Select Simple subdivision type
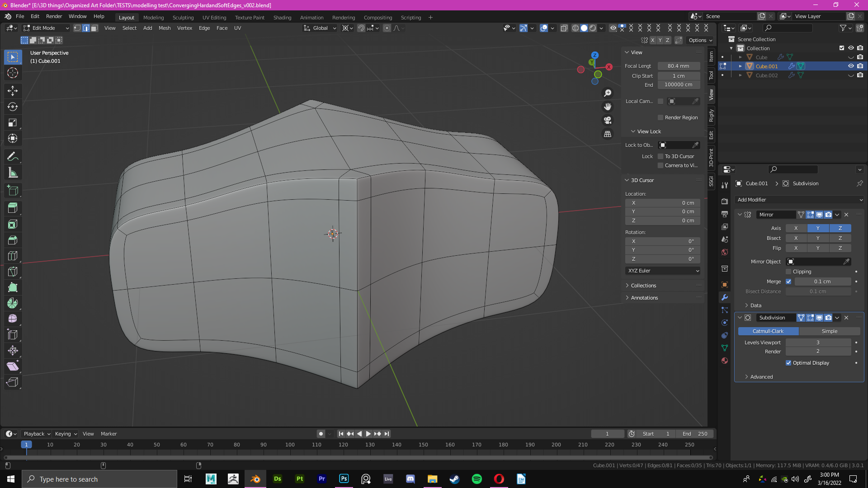868x488 pixels. pyautogui.click(x=829, y=331)
